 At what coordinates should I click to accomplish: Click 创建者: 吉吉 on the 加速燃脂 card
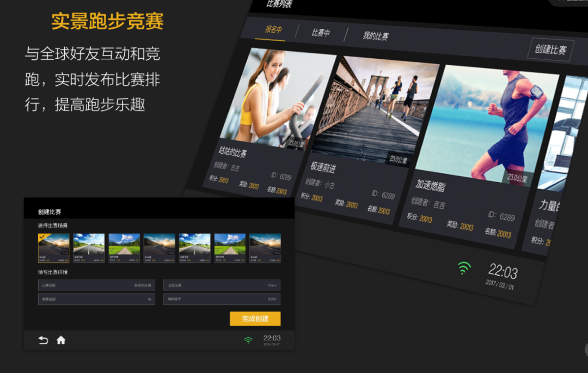click(x=428, y=203)
